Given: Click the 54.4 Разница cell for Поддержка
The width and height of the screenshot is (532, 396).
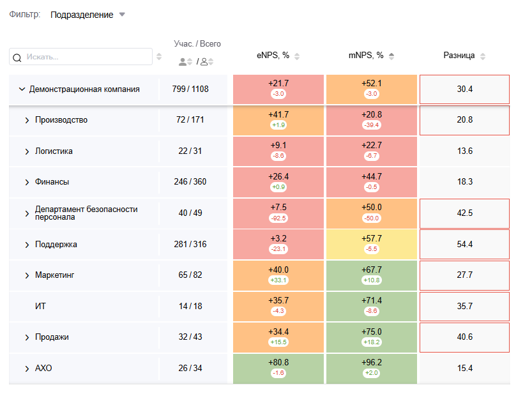Looking at the screenshot, I should click(464, 245).
